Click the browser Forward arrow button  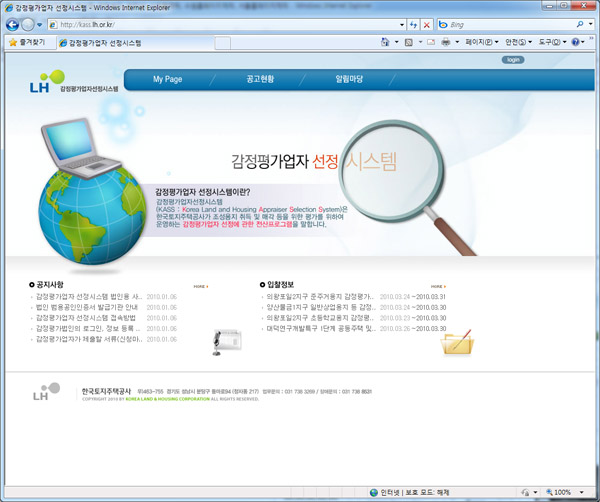[28, 25]
